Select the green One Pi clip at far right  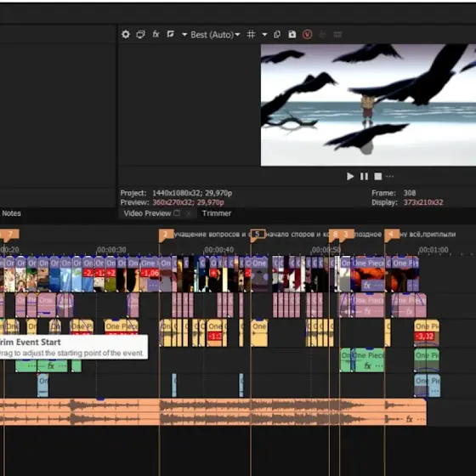pos(427,360)
